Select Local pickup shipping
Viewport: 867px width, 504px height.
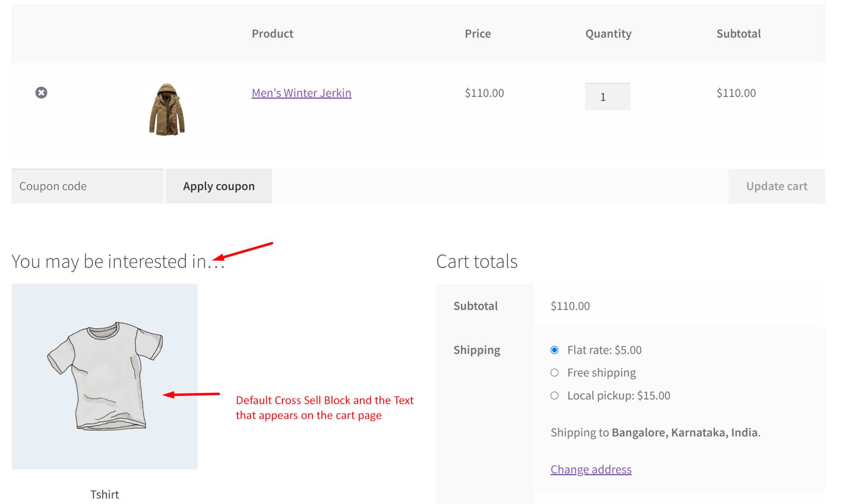tap(554, 395)
